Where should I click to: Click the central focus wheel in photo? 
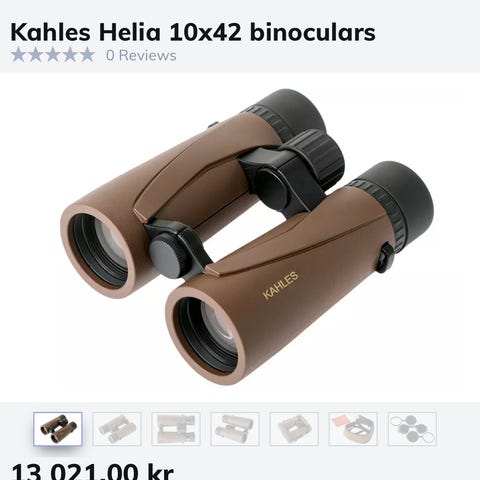[x=320, y=157]
